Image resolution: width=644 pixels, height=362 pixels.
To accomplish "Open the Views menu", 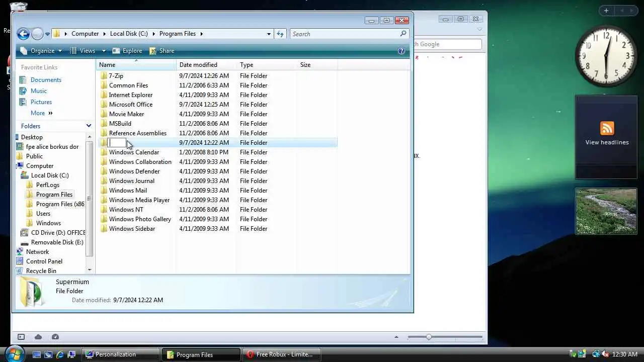I will click(83, 51).
